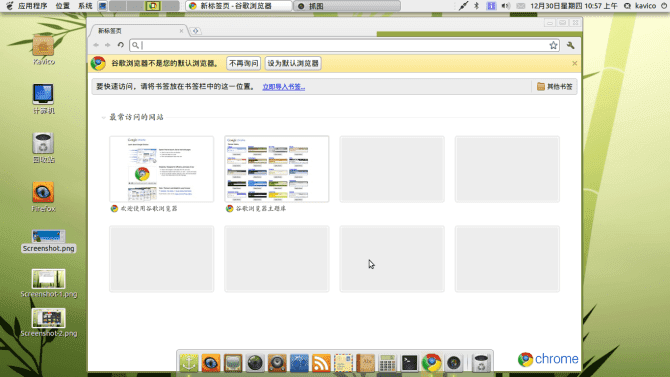The image size is (670, 377).
Task: Open the wrench settings menu
Action: (570, 45)
